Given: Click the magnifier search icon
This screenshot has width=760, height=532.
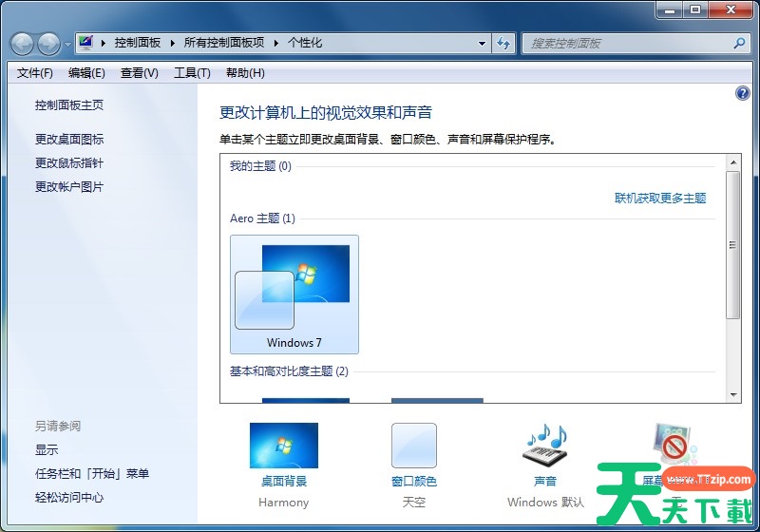Looking at the screenshot, I should [x=739, y=44].
